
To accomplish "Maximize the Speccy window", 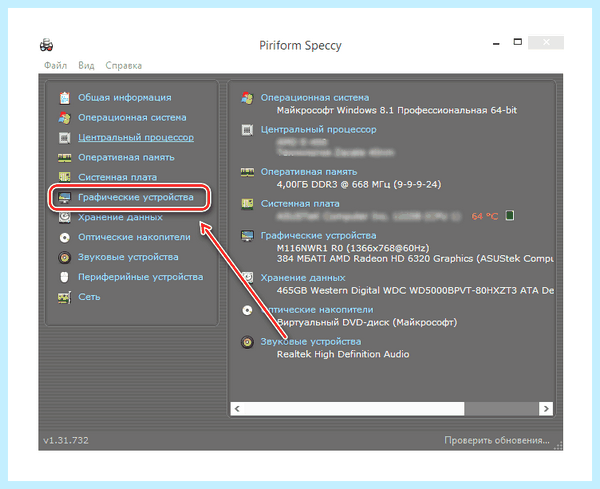I will 517,42.
